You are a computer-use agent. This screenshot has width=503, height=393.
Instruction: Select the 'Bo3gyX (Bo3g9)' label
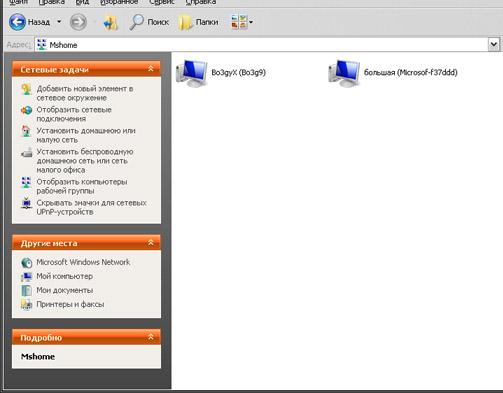pyautogui.click(x=239, y=72)
